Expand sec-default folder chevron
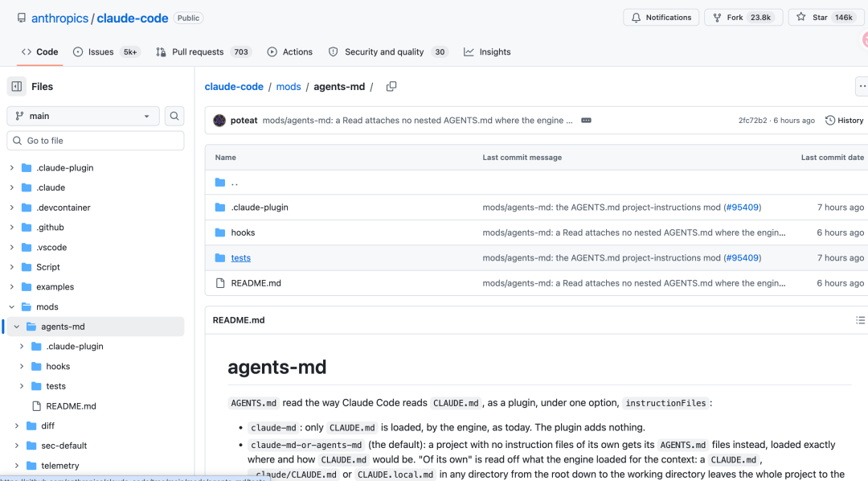 17,446
